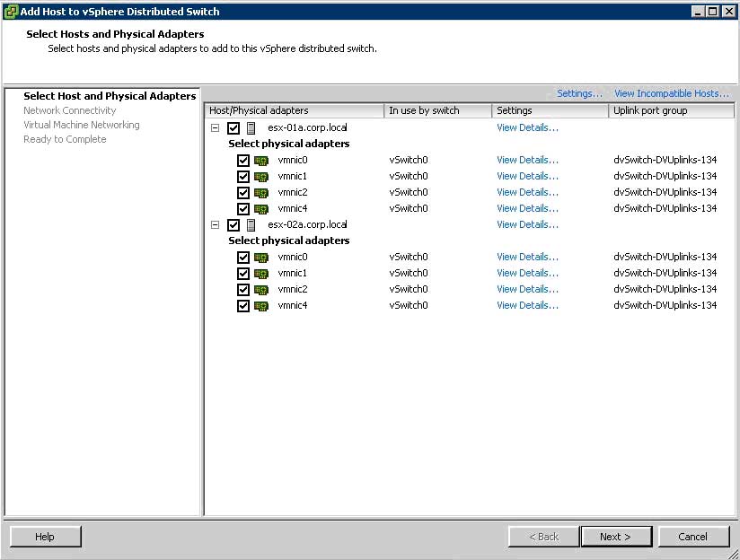Viewport: 740px width, 560px height.
Task: Select esx-01a.corp.local host name text
Action: [307, 127]
